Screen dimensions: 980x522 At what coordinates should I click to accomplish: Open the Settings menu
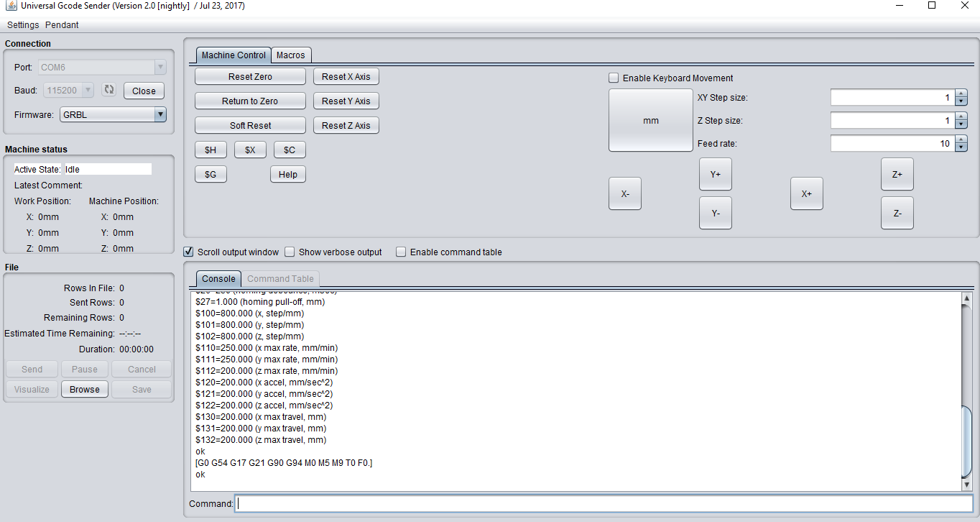(x=23, y=24)
